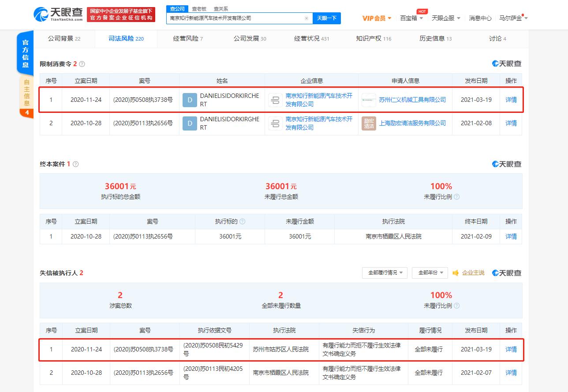Open the 全部履行情况 dropdown filter

tap(385, 273)
